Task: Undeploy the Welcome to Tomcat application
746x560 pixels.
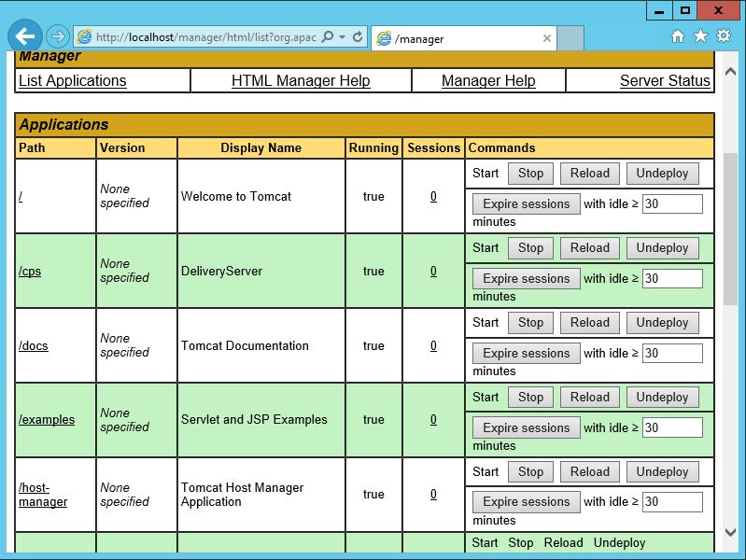Action: [x=662, y=174]
